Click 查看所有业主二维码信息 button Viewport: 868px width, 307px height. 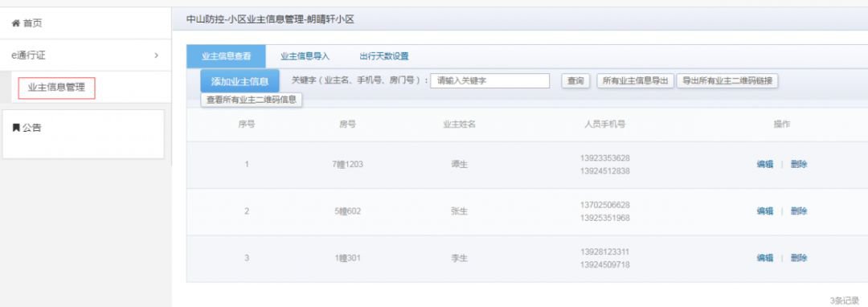252,100
